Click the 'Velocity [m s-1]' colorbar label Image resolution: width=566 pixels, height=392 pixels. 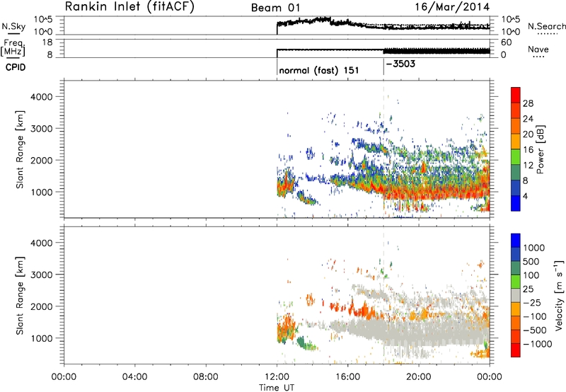click(559, 295)
